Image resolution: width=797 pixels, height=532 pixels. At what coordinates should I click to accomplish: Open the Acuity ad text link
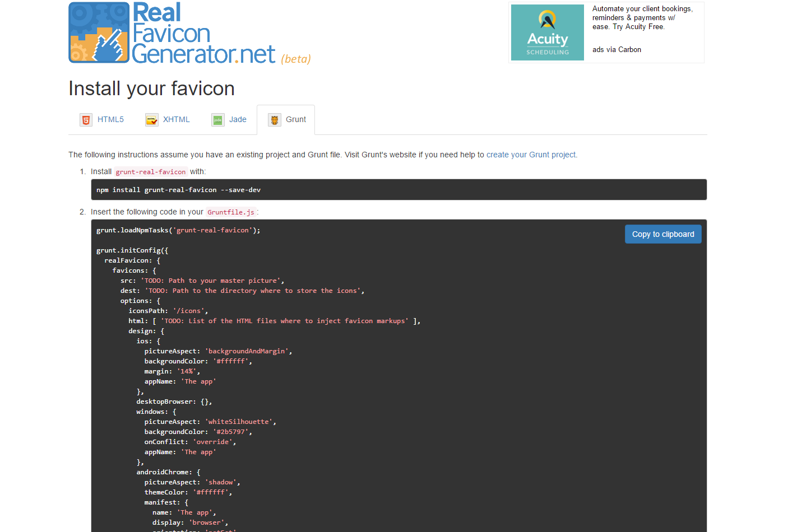tap(643, 18)
